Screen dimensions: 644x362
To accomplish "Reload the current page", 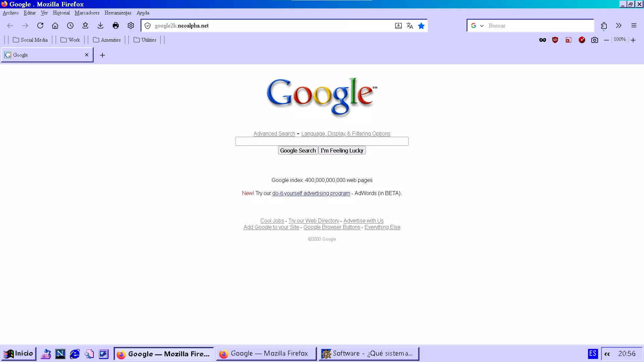I will pos(40,25).
